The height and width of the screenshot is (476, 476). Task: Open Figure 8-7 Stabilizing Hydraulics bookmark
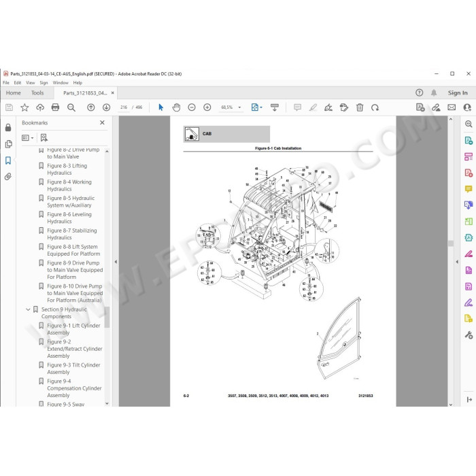tap(72, 234)
